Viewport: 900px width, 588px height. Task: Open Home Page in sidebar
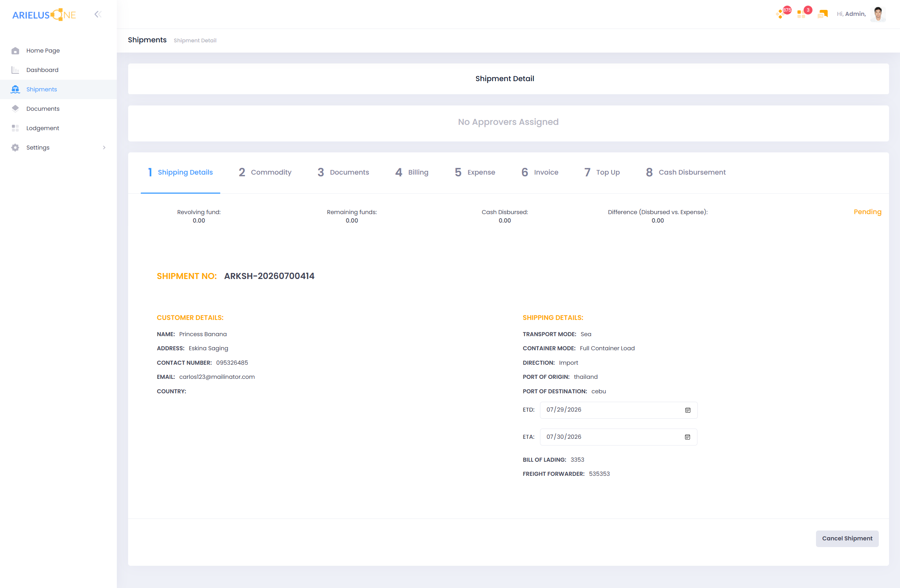point(58,51)
